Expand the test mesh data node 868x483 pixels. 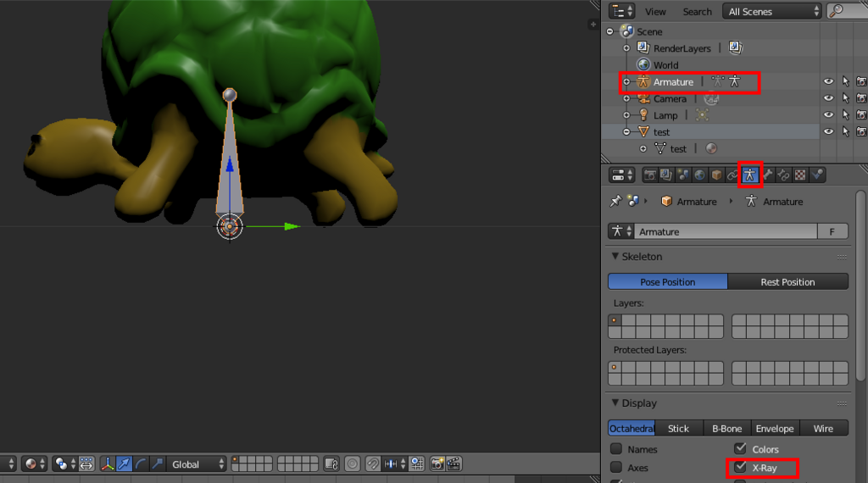pos(643,148)
